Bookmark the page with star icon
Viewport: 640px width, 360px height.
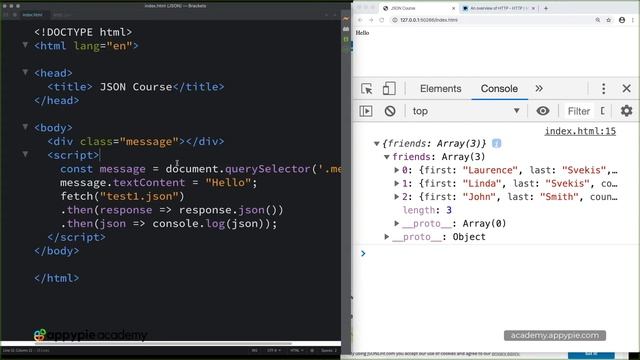[609, 20]
